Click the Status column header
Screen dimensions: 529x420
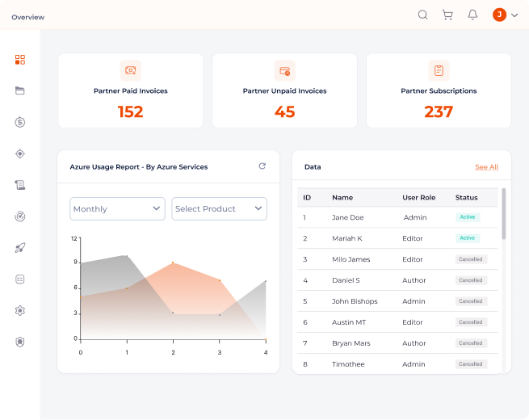pos(466,198)
